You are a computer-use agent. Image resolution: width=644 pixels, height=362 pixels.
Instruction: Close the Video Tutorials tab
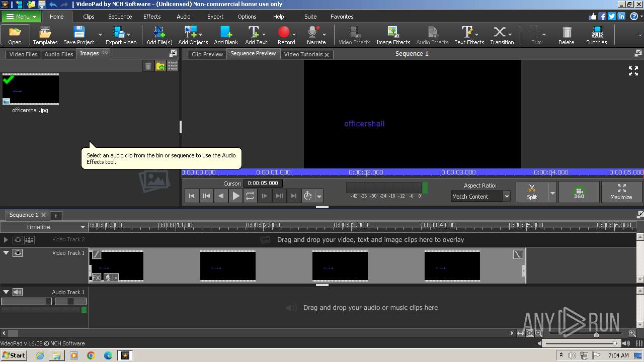click(x=327, y=55)
